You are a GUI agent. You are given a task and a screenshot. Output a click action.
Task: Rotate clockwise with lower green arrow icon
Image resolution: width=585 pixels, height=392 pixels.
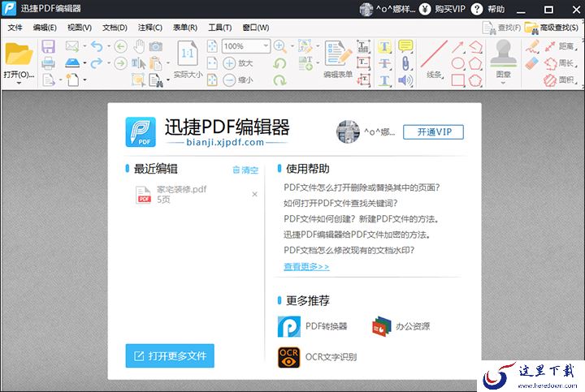click(279, 80)
